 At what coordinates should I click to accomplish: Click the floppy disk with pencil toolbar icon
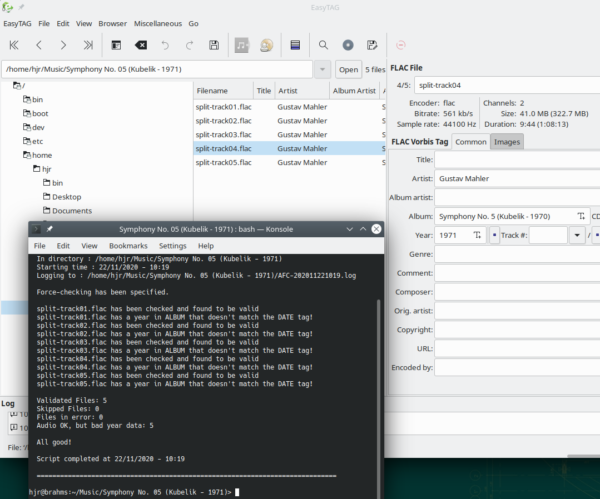pyautogui.click(x=372, y=45)
